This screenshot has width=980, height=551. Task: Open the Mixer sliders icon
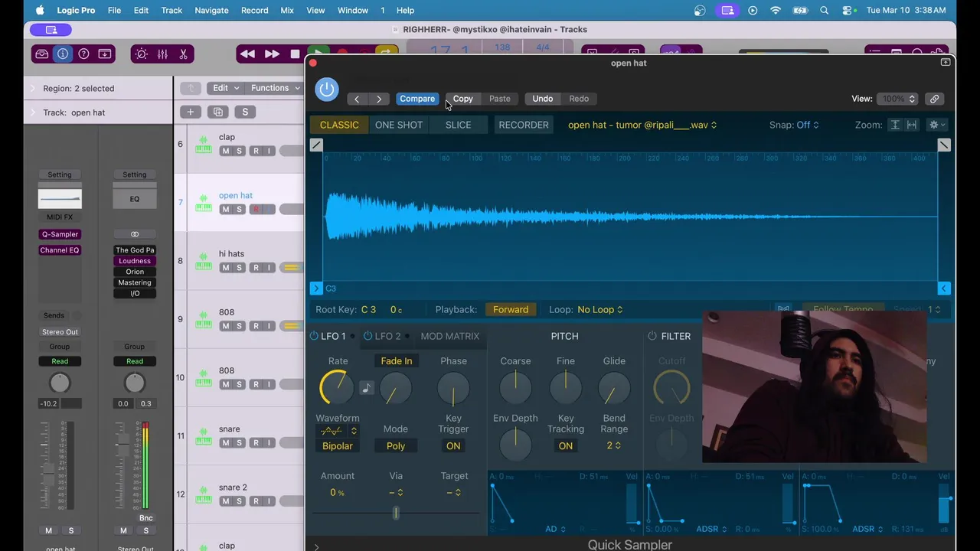162,54
